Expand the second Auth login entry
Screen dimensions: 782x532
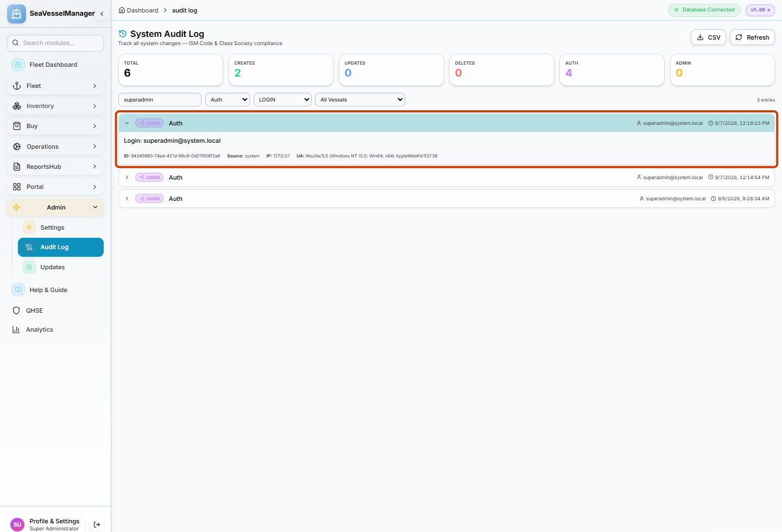pos(127,178)
